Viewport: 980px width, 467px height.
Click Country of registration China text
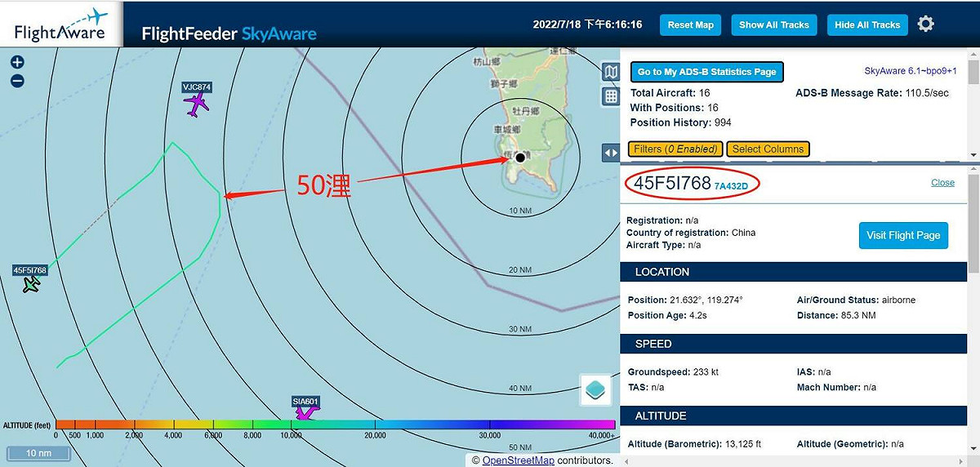(691, 233)
